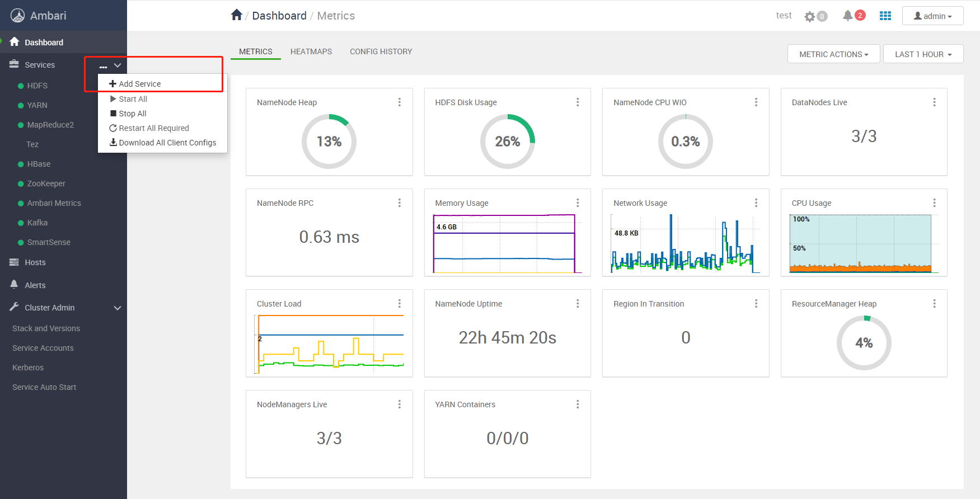Open Cluster Load widget options menu
Viewport: 980px width, 499px height.
[400, 304]
